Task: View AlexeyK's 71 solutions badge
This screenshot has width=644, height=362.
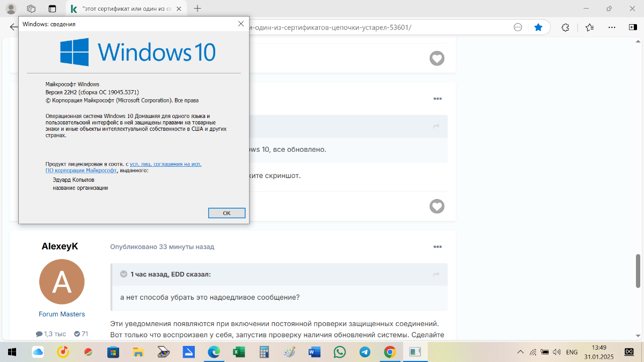Action: click(81, 334)
